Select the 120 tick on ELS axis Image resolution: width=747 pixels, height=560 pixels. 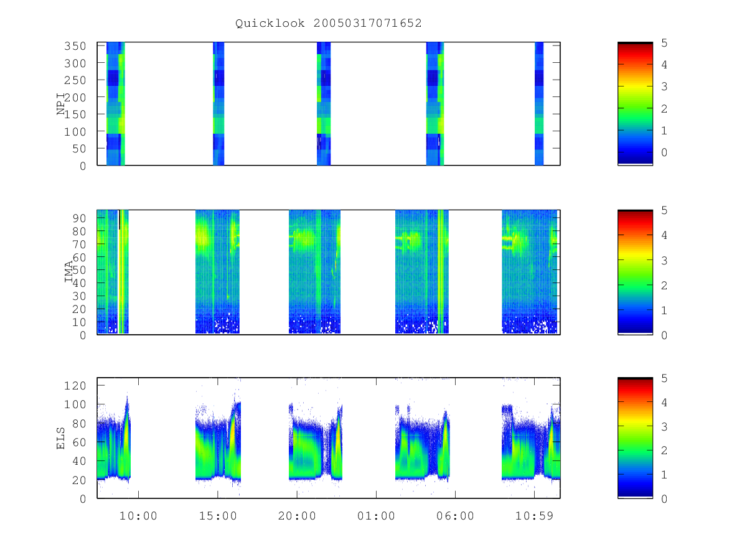tap(77, 385)
